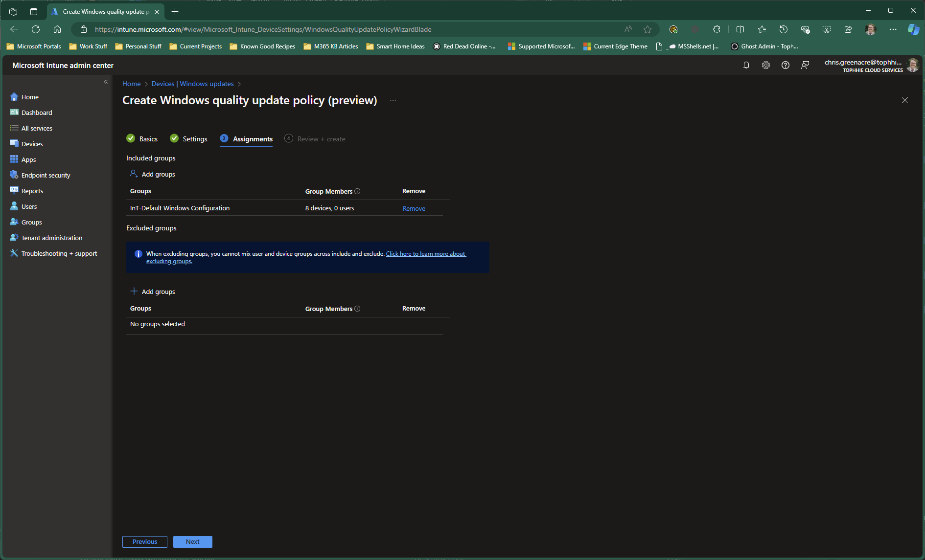The width and height of the screenshot is (925, 560).
Task: Open the Help question mark icon
Action: (786, 65)
